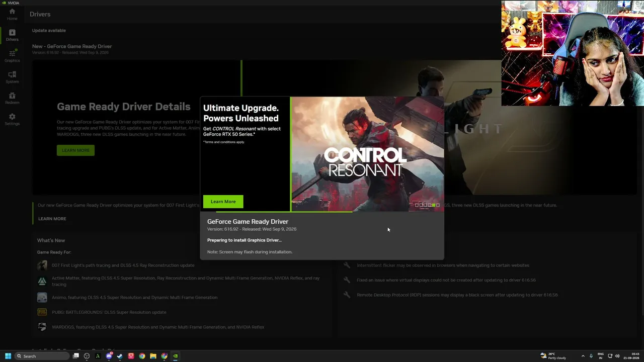Click '007 First Light's path tracing' row text

point(123,265)
